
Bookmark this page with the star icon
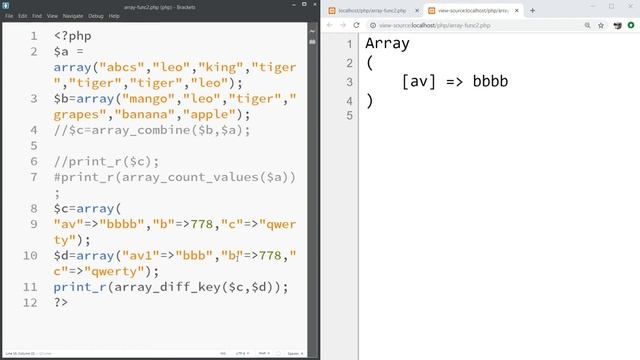601,25
